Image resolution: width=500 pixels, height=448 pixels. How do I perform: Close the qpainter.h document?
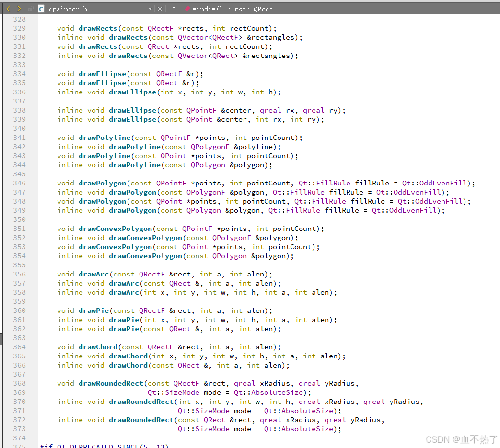tap(160, 9)
